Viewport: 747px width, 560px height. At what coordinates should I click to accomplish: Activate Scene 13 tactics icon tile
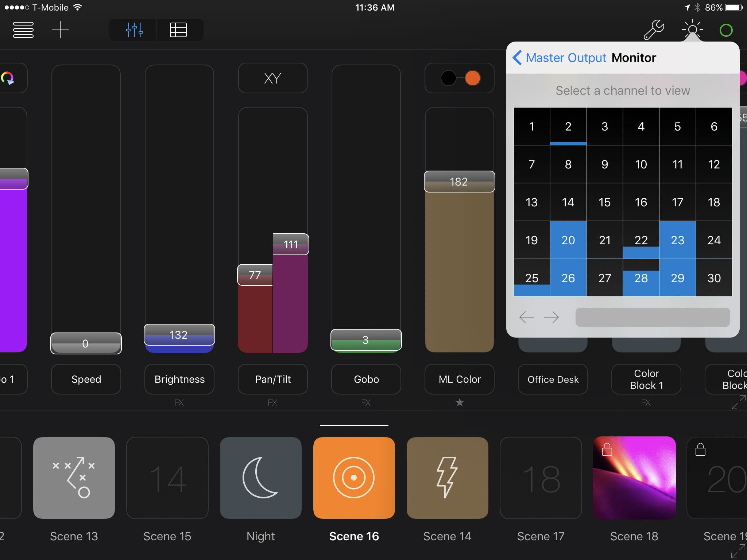tap(74, 478)
